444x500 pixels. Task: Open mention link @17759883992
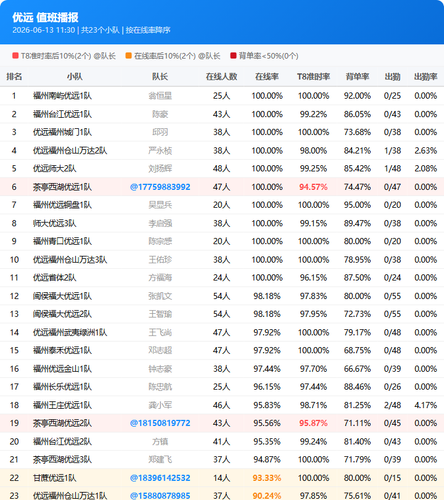[160, 187]
